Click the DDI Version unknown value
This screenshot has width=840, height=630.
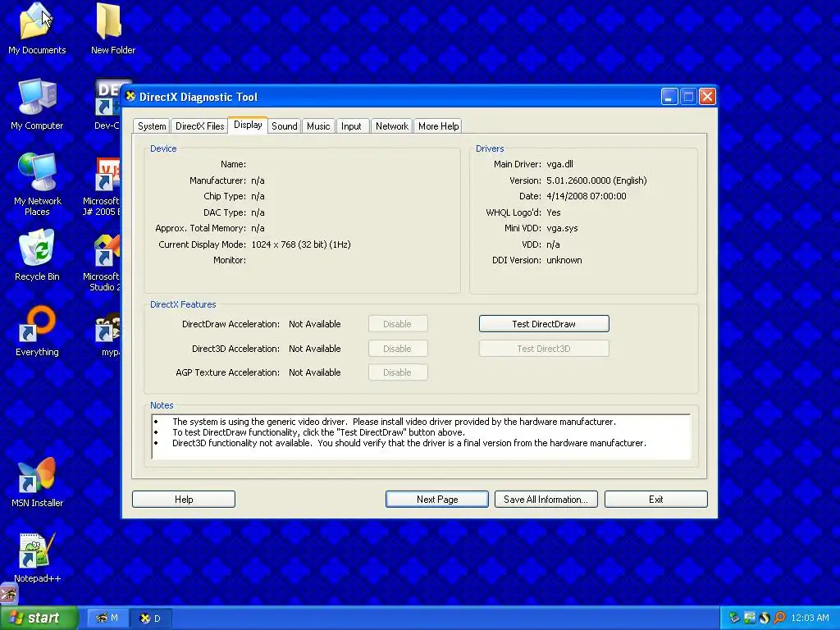pos(564,260)
